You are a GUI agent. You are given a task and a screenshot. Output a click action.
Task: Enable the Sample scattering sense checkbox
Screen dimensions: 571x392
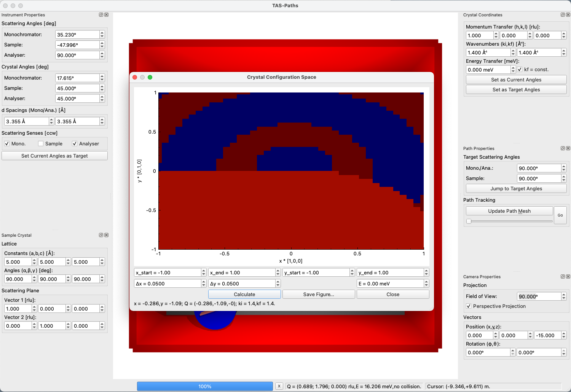[x=41, y=144]
